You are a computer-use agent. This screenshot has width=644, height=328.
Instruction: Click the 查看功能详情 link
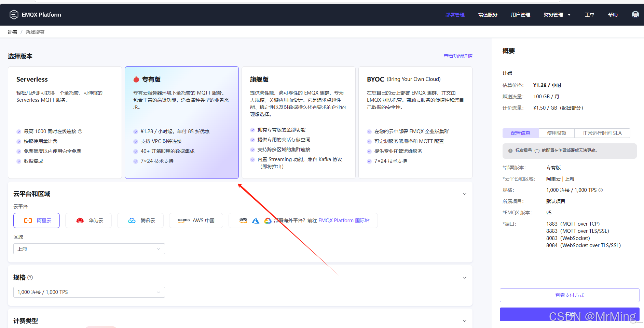pos(458,56)
